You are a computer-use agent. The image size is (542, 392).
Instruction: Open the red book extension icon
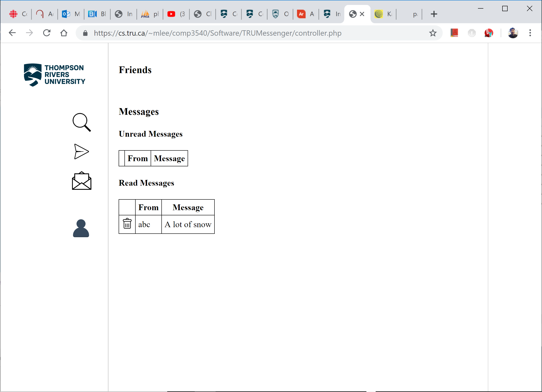coord(454,33)
